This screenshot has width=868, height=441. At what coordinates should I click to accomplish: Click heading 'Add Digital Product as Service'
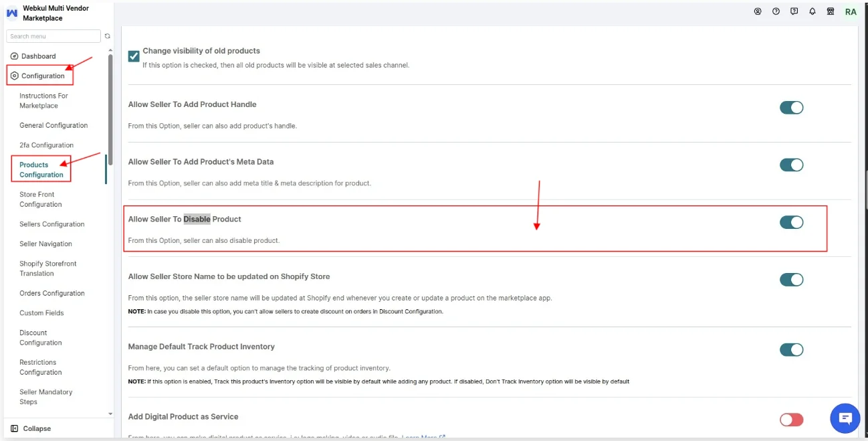(x=183, y=416)
